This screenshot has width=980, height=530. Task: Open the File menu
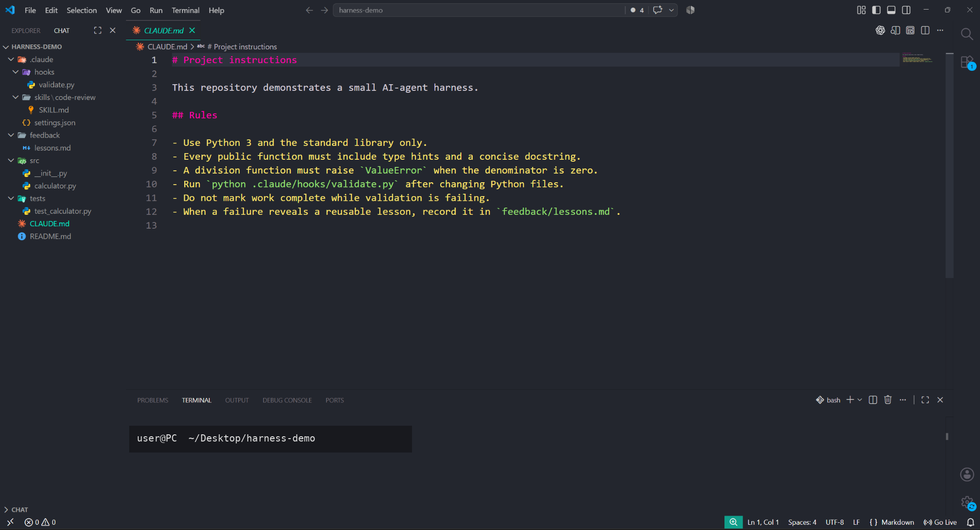point(30,10)
